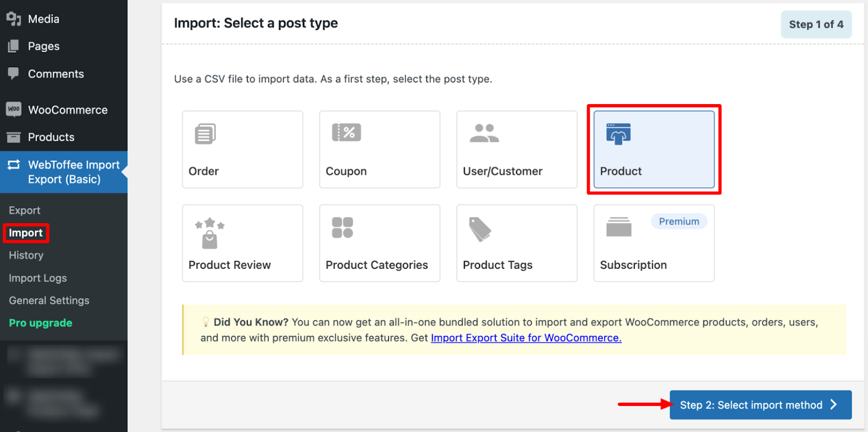Choose the User/Customer people icon

484,133
